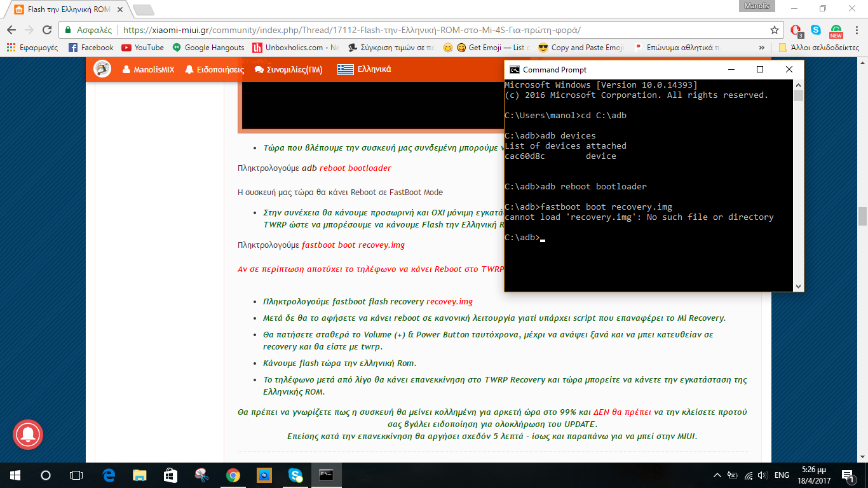The image size is (868, 488).
Task: Show hidden system tray icons
Action: coord(717,475)
